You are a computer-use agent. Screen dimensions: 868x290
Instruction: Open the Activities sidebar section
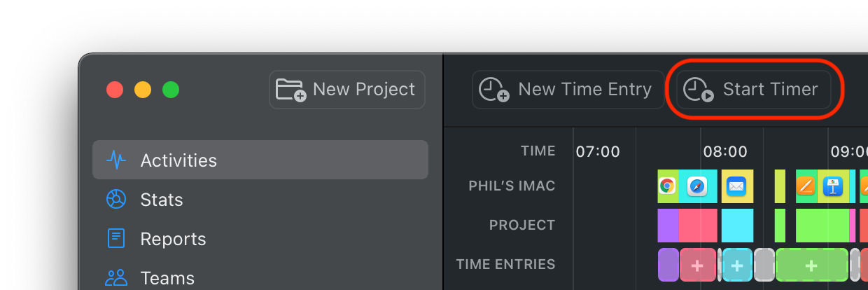pyautogui.click(x=260, y=160)
